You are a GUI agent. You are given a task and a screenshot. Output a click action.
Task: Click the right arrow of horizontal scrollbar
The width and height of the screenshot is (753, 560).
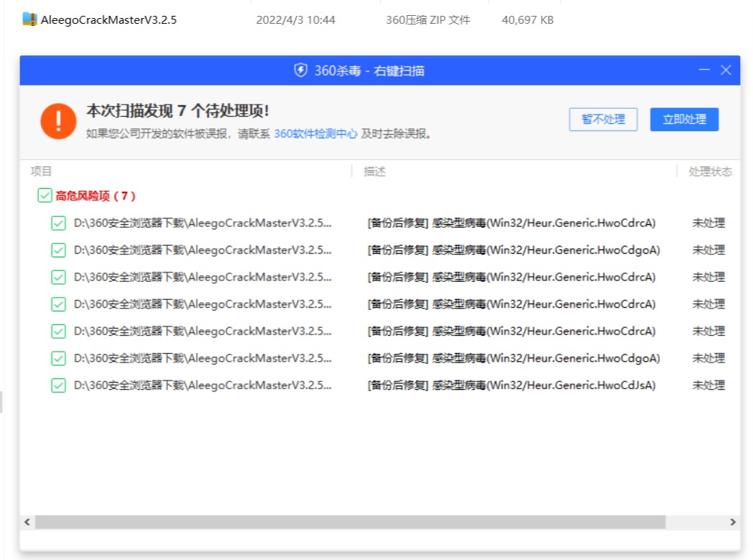pos(733,522)
